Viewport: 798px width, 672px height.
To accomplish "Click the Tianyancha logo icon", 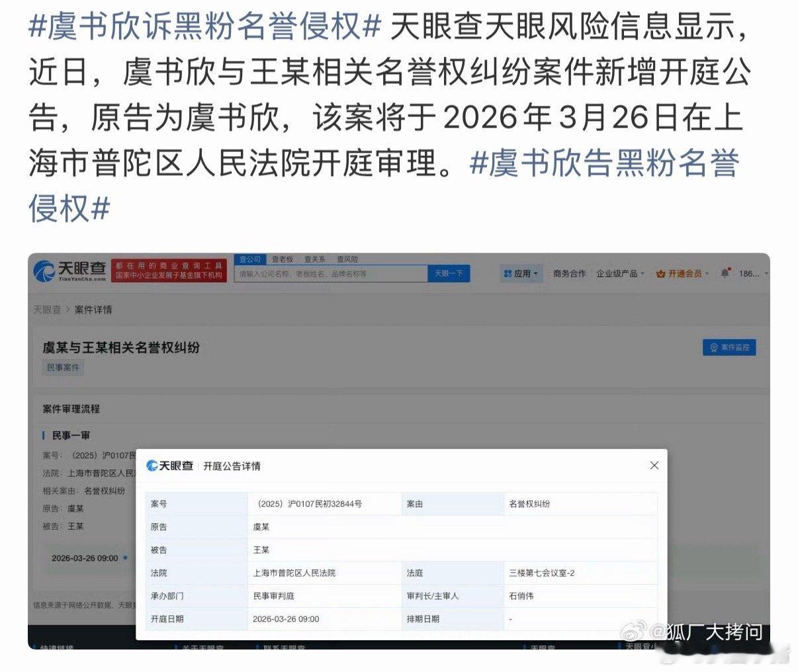I will pyautogui.click(x=43, y=272).
